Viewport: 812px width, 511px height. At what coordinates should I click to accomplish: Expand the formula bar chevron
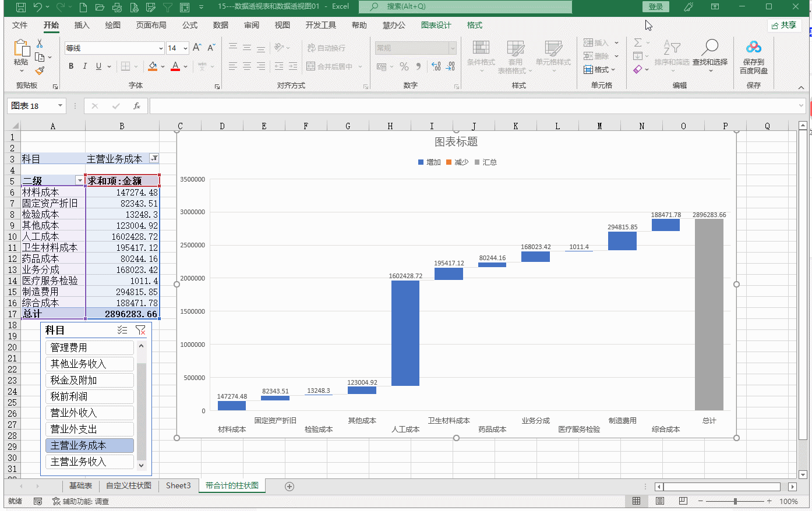(x=802, y=105)
